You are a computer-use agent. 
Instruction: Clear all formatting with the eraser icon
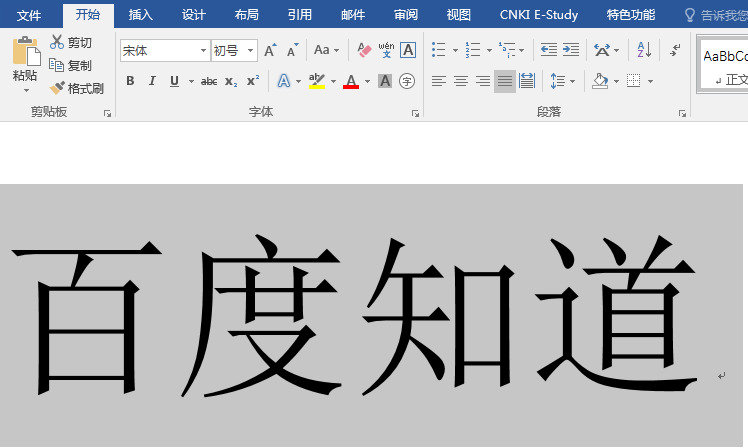click(364, 50)
